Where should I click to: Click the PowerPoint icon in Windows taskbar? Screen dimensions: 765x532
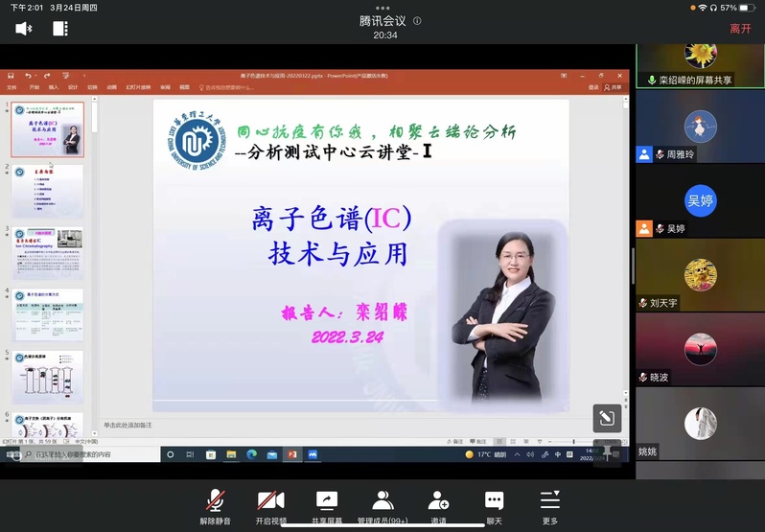pyautogui.click(x=292, y=454)
